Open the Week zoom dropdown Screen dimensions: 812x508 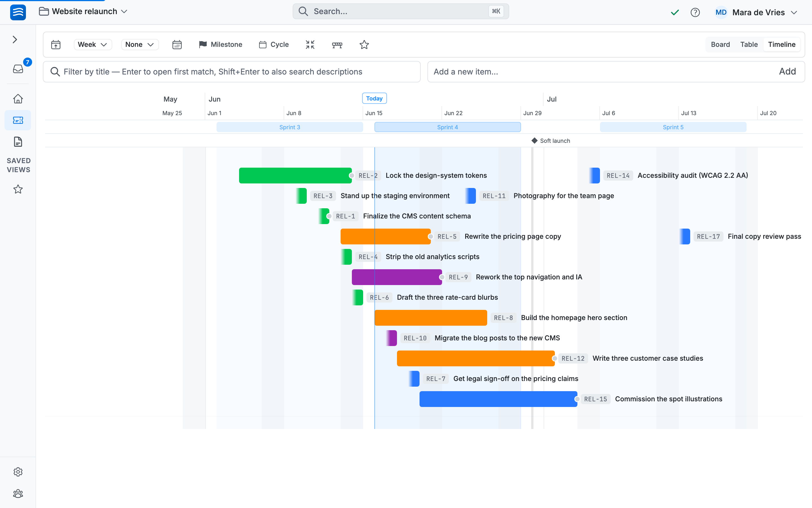pyautogui.click(x=92, y=45)
